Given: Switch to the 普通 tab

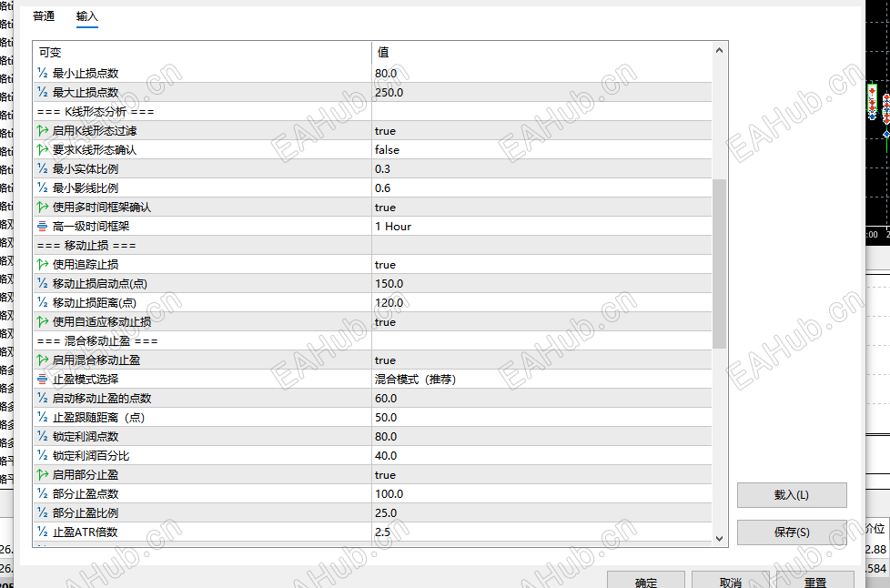Looking at the screenshot, I should pyautogui.click(x=43, y=15).
